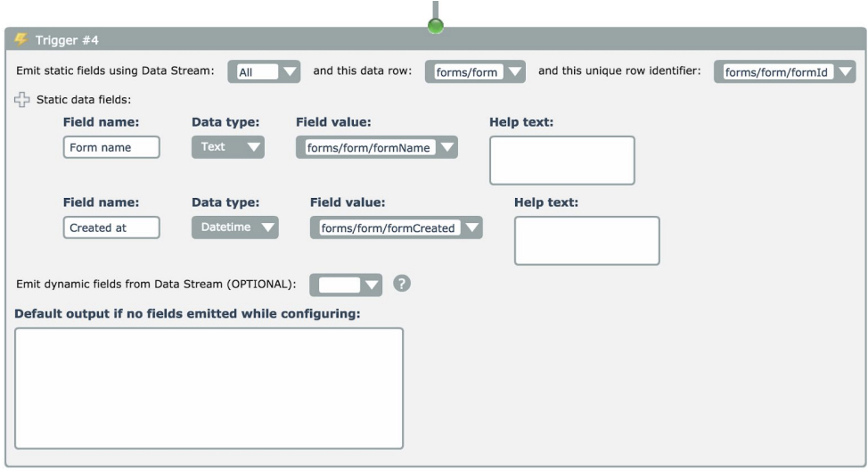
Task: Click the green connector dot above the trigger
Action: (436, 27)
